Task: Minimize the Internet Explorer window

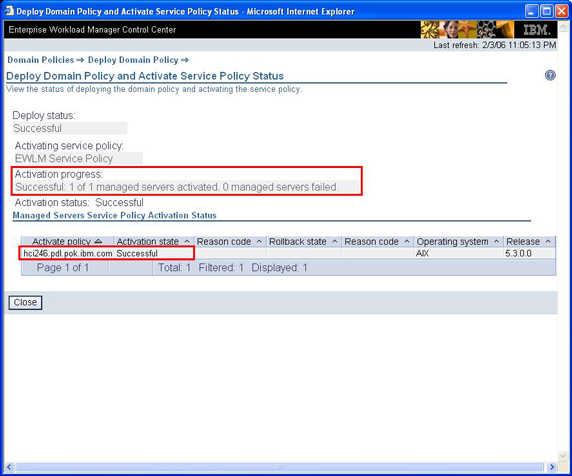Action: (531, 11)
